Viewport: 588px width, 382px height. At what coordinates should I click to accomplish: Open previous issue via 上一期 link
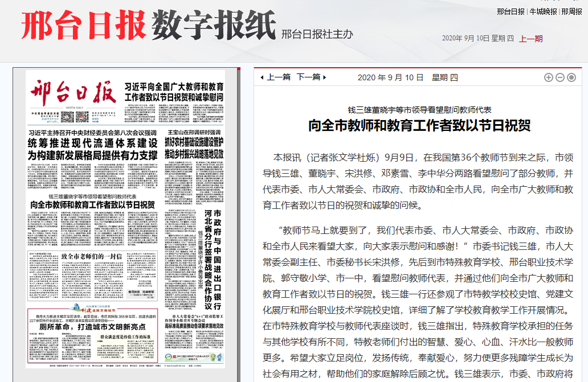click(530, 39)
